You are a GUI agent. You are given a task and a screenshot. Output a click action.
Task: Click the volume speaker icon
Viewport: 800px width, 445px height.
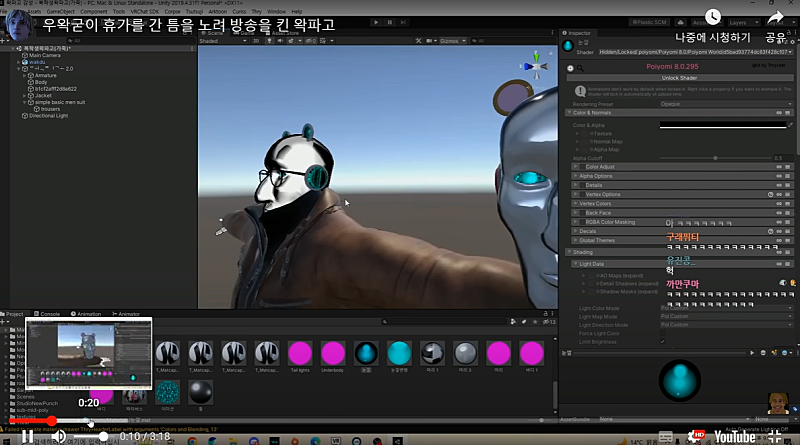[x=60, y=436]
